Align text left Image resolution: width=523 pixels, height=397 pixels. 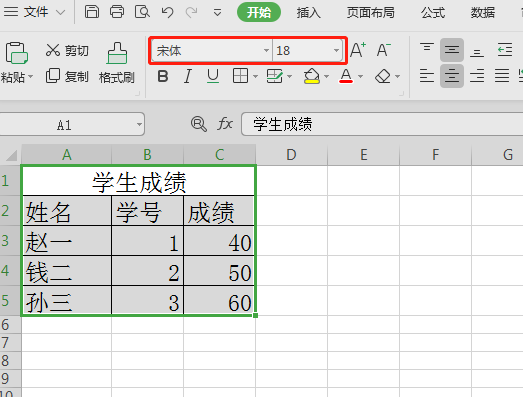(x=427, y=76)
